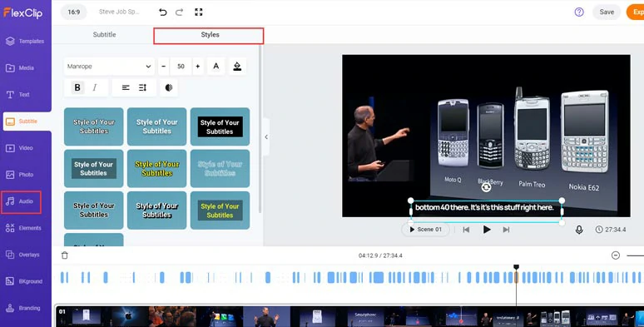This screenshot has width=644, height=327.
Task: Click the FlexClip logo
Action: click(x=23, y=12)
